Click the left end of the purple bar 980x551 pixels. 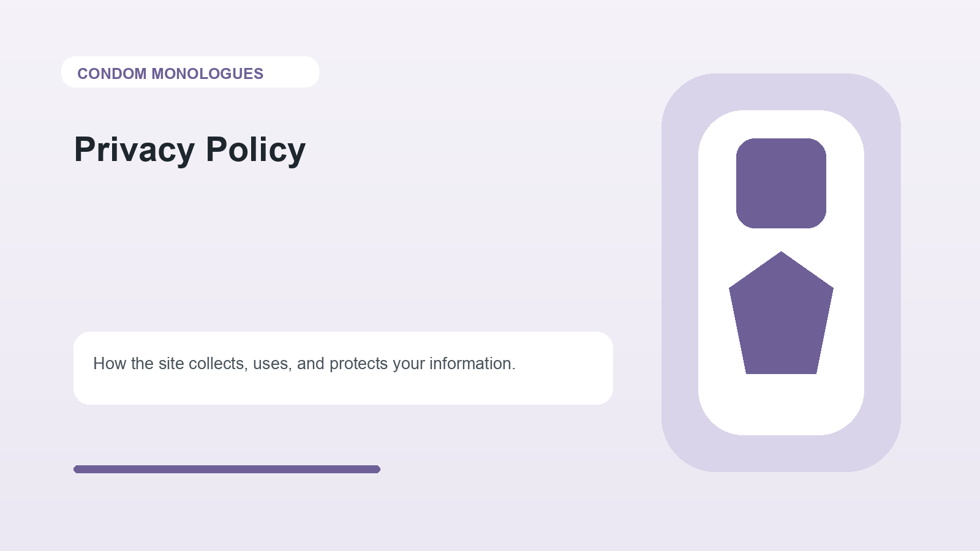pyautogui.click(x=78, y=469)
